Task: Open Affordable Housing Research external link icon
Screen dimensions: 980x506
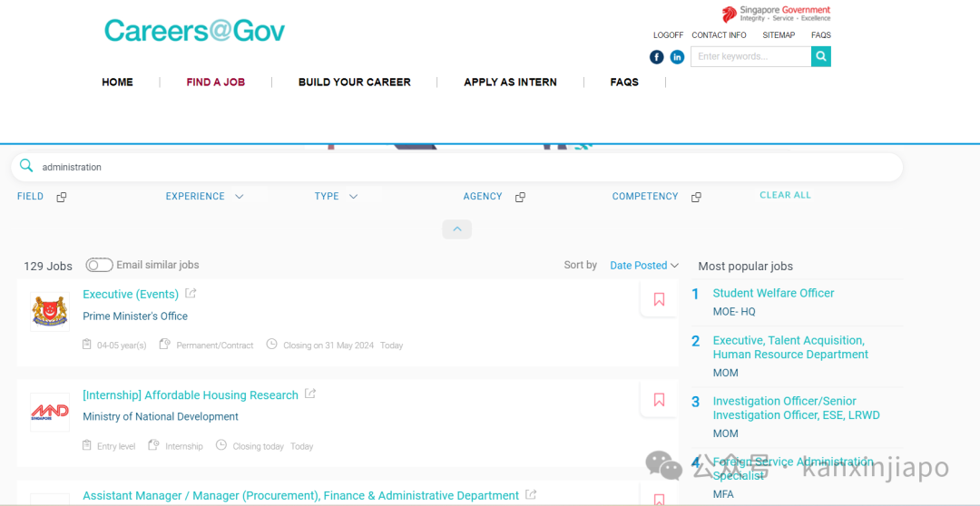Action: (310, 394)
